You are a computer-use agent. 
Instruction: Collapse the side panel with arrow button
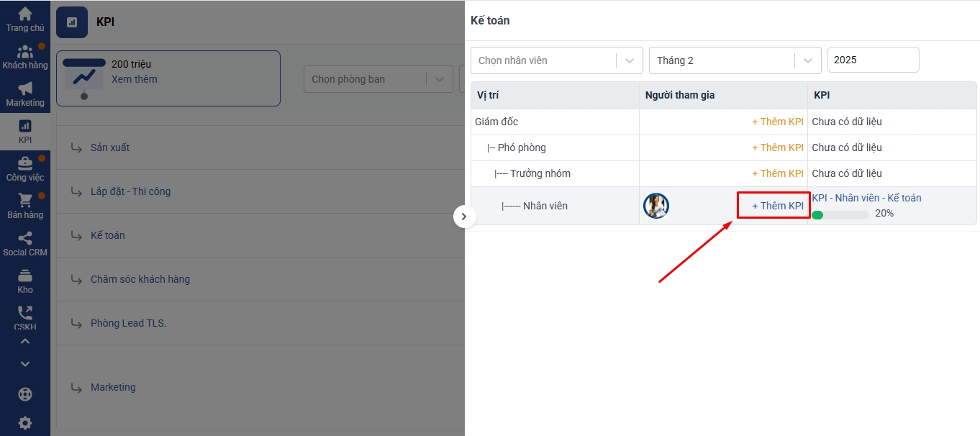[464, 216]
